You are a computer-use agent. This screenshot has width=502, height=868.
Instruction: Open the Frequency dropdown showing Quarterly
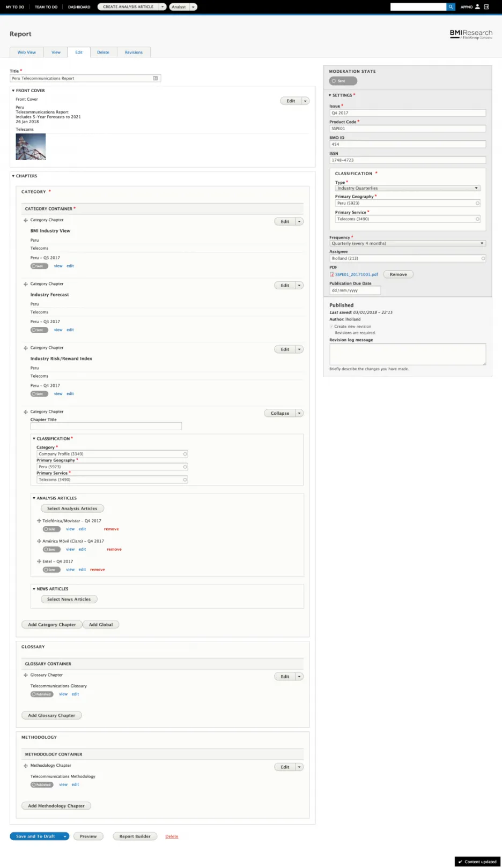coord(408,243)
